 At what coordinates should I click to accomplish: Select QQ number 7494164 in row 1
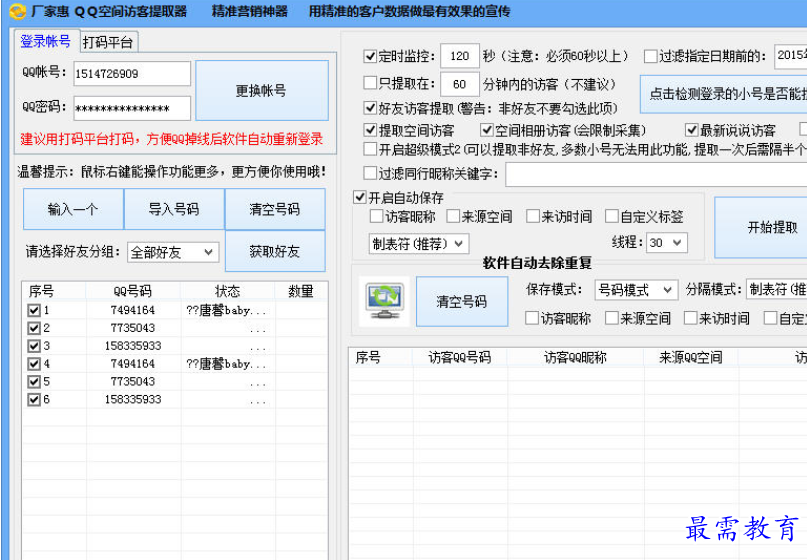(132, 310)
